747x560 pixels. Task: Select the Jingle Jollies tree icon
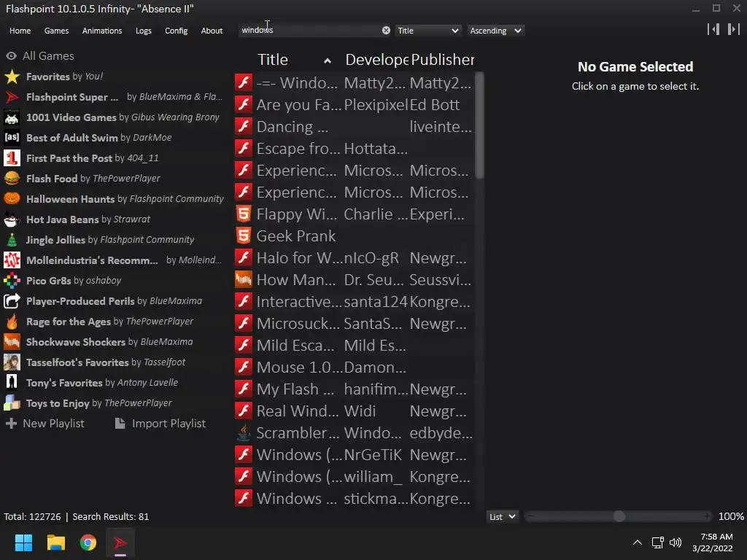(12, 240)
